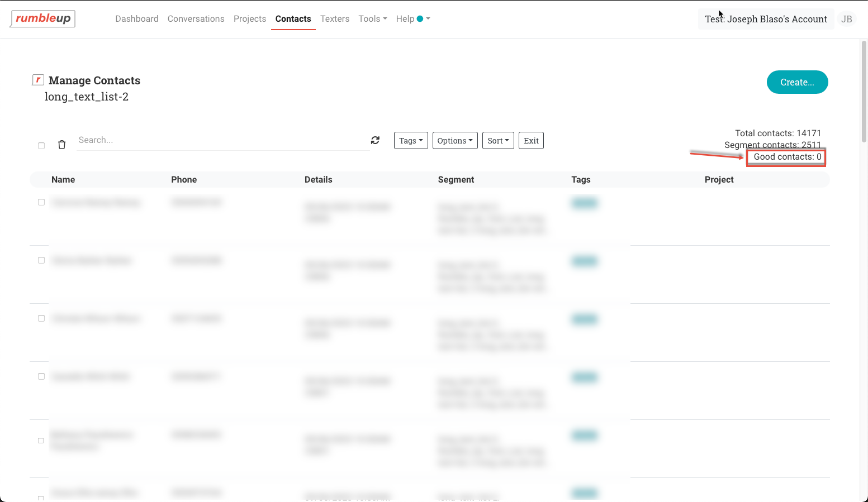
Task: Open the Sort dropdown
Action: (498, 141)
